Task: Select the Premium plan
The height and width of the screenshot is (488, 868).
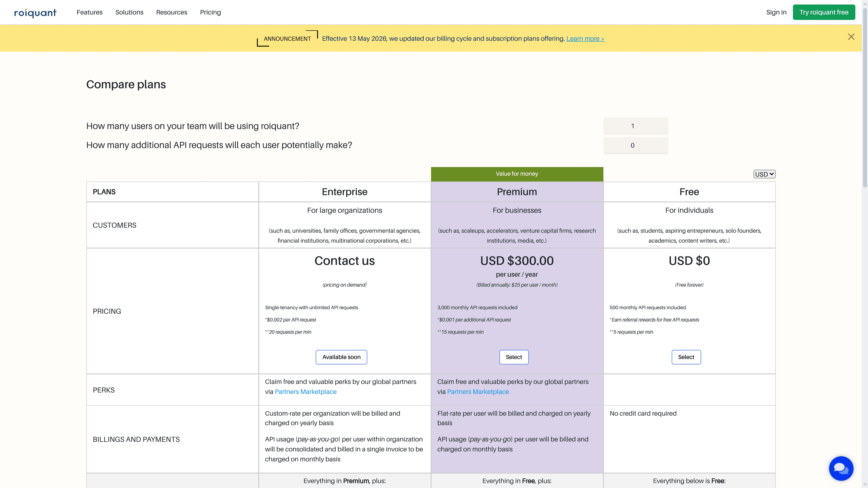Action: tap(514, 357)
